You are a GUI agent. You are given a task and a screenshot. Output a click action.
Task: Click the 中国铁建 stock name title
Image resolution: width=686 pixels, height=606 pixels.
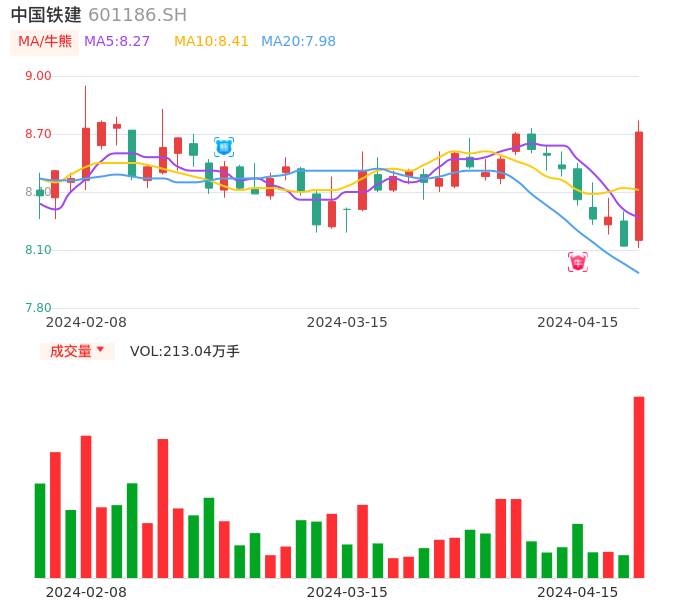point(46,15)
